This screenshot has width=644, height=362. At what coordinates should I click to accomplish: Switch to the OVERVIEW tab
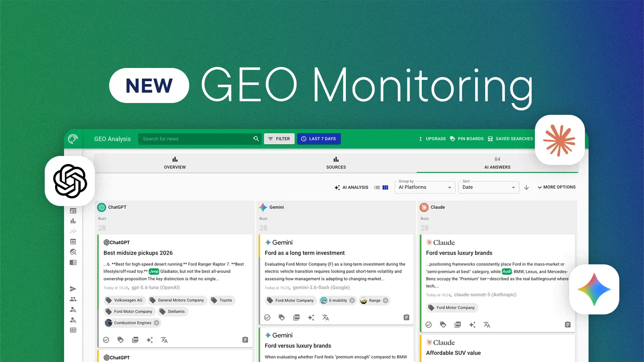tap(175, 163)
